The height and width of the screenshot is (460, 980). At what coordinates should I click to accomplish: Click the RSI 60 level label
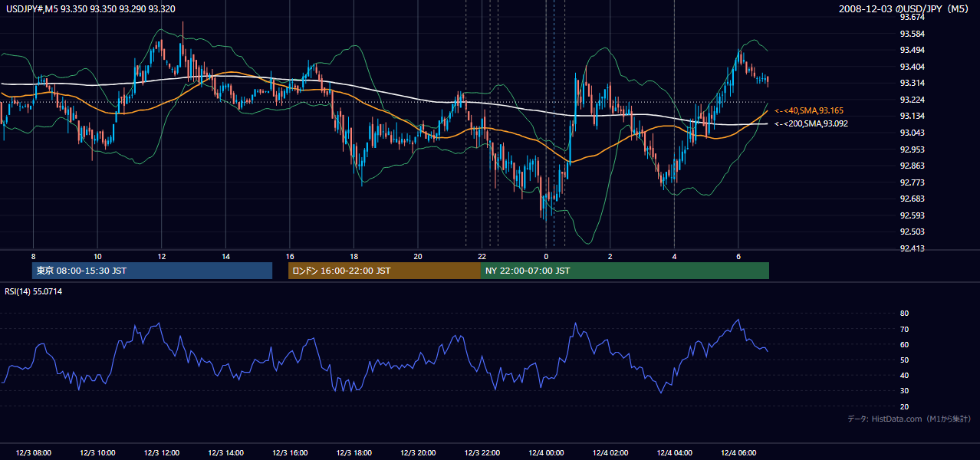[x=904, y=345]
